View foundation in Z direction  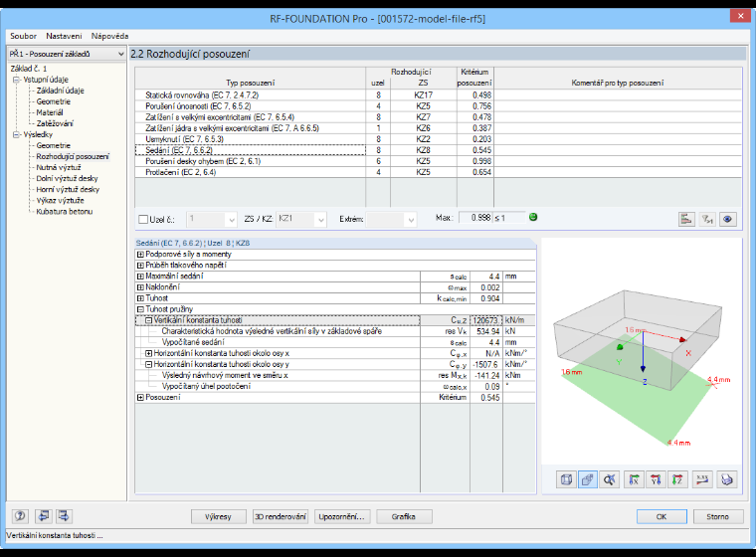point(677,479)
